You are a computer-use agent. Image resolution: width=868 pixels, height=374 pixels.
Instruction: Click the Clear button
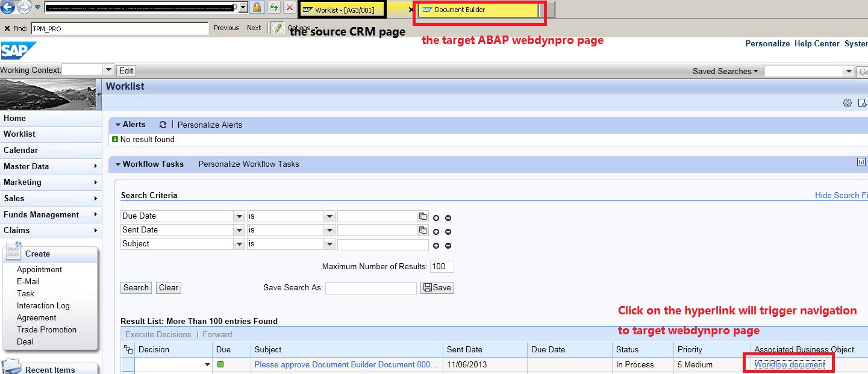click(x=169, y=288)
